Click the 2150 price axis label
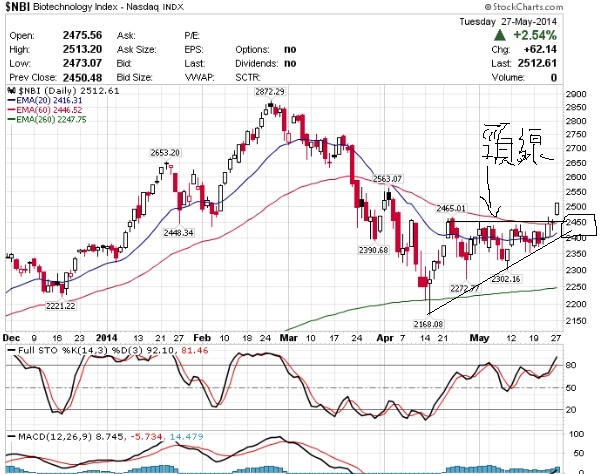This screenshot has width=614, height=474. click(576, 321)
